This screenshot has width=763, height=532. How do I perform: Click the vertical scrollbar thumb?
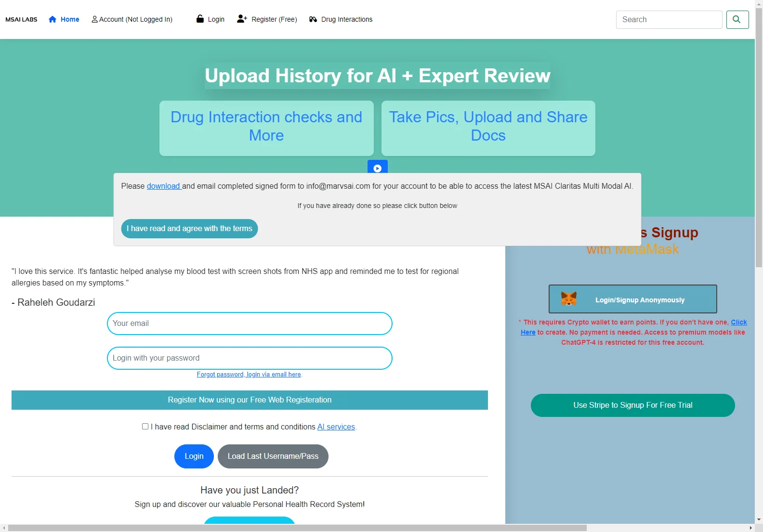pos(759,137)
